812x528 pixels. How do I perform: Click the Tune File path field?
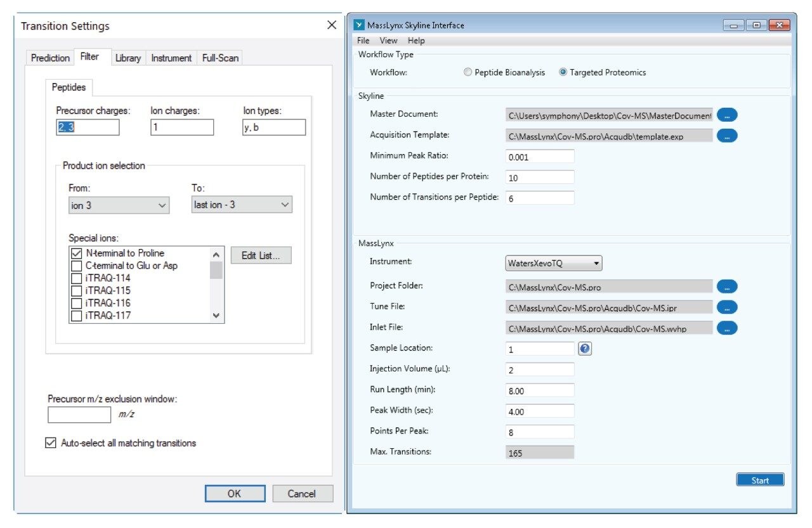click(x=609, y=307)
